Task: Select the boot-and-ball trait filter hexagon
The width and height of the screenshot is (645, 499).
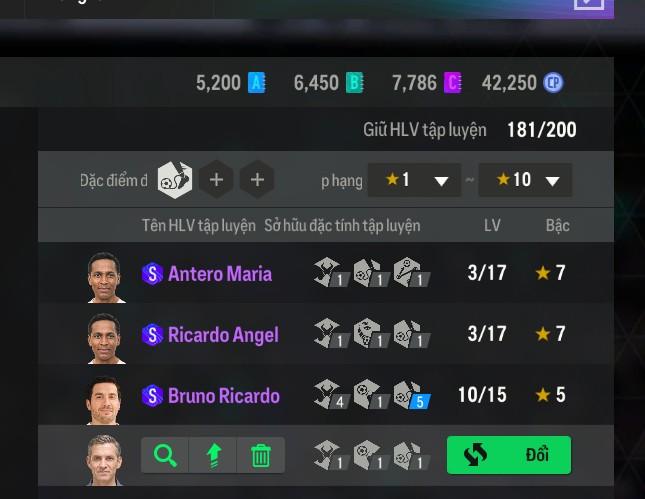Action: [175, 180]
